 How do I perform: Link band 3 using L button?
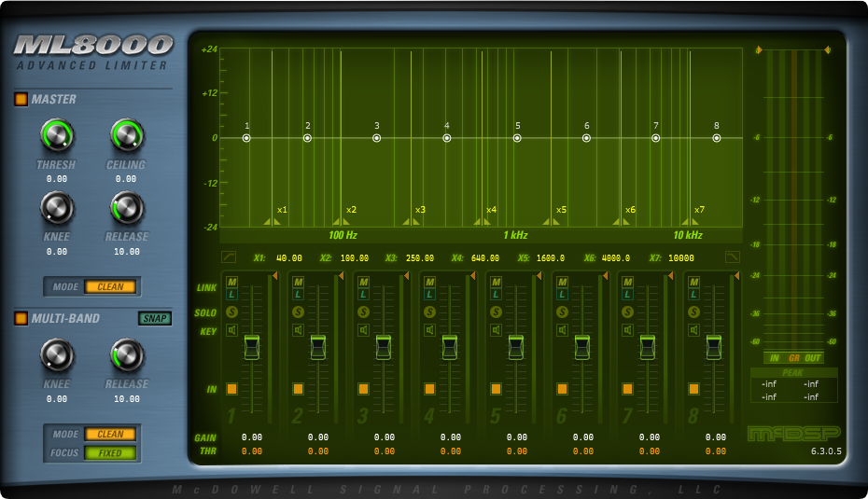[363, 295]
